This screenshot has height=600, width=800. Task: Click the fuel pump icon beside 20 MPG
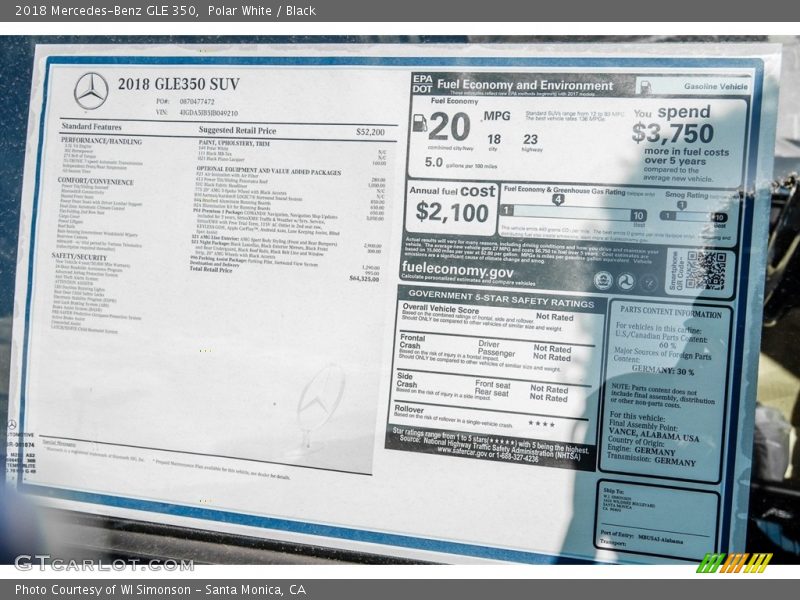[419, 123]
